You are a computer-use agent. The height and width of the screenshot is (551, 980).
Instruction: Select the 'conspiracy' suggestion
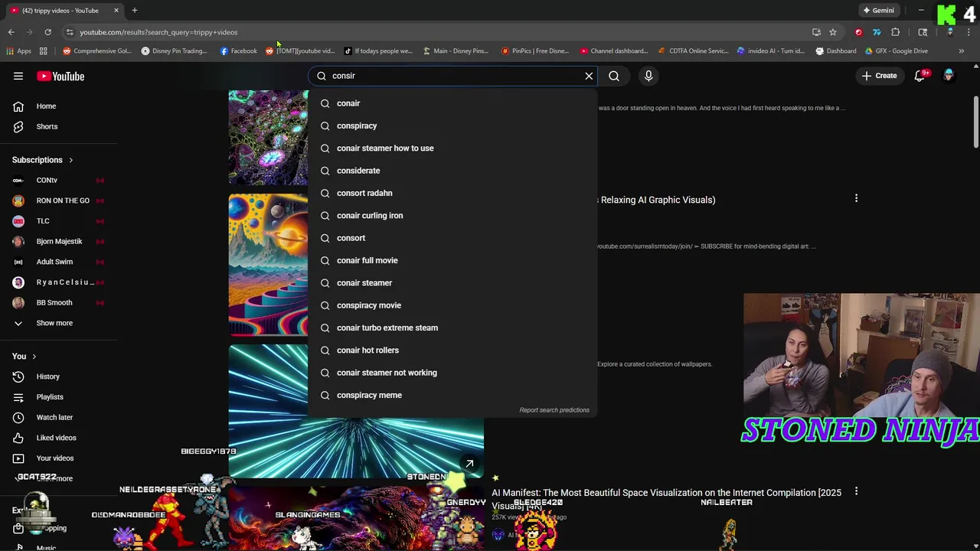point(452,126)
